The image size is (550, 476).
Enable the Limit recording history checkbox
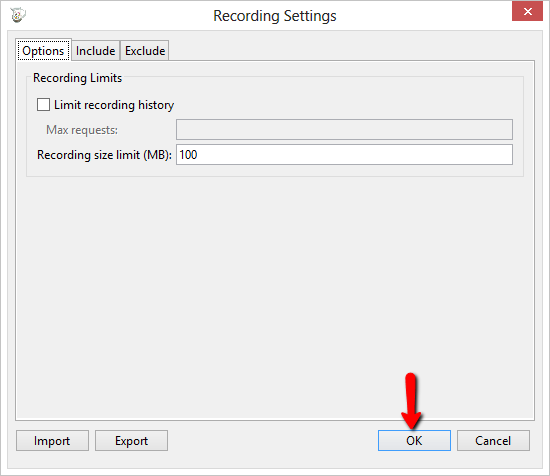[43, 105]
